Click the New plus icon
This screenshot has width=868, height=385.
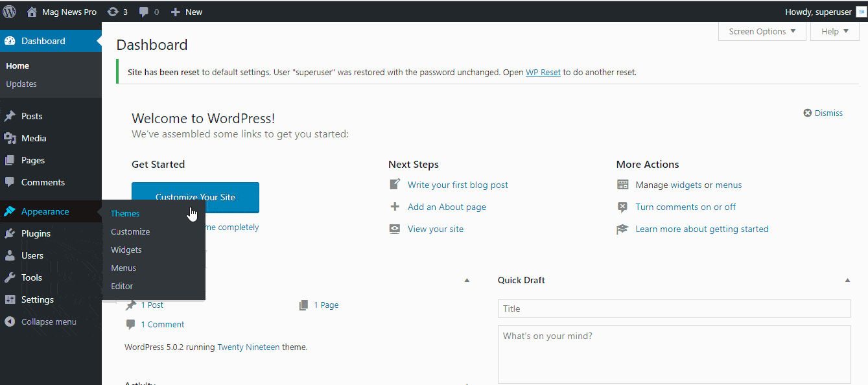click(175, 12)
